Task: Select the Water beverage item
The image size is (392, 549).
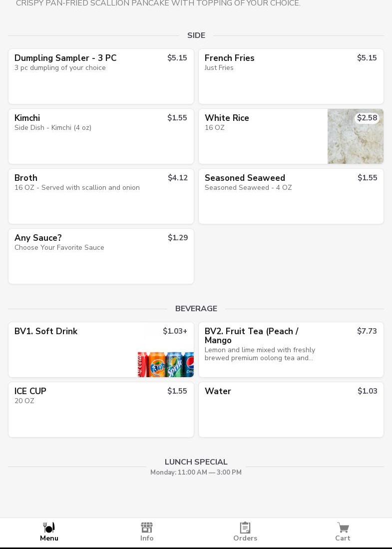Action: point(291,410)
